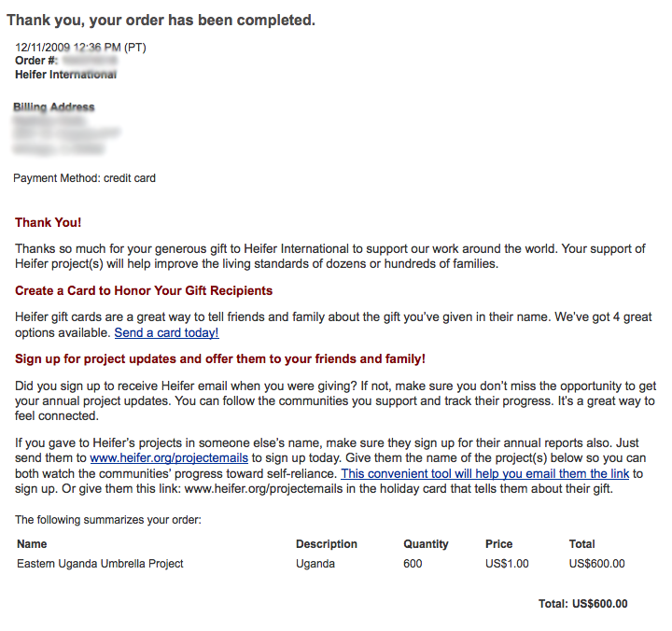Click the 'Description' column header

point(327,543)
